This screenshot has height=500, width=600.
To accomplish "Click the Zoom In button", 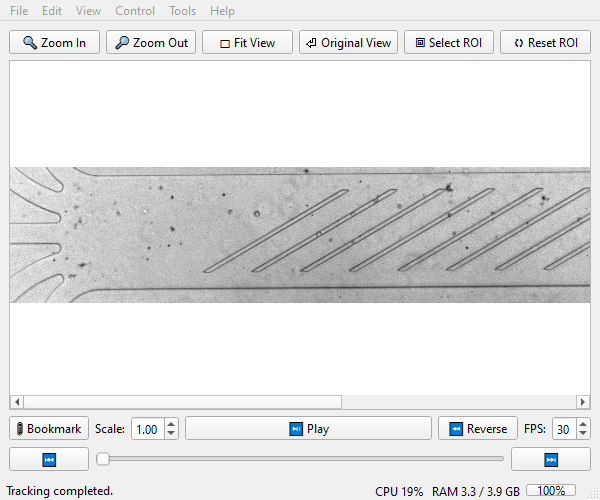I will coord(54,42).
